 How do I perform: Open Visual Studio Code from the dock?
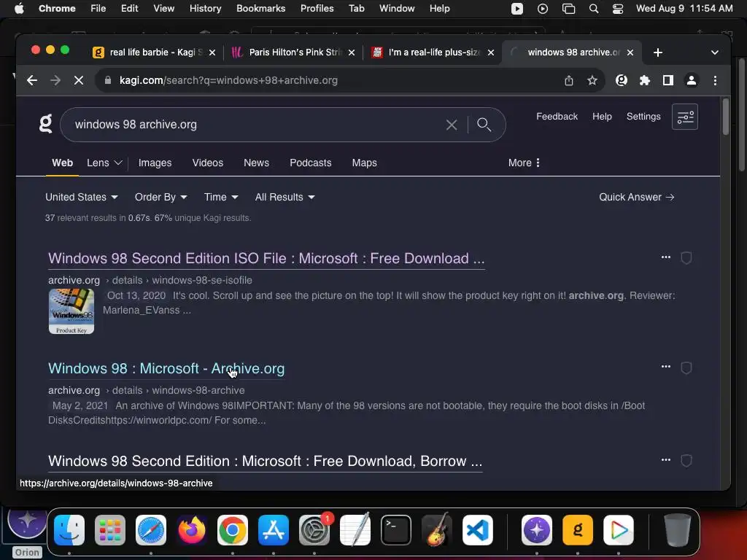pos(478,530)
